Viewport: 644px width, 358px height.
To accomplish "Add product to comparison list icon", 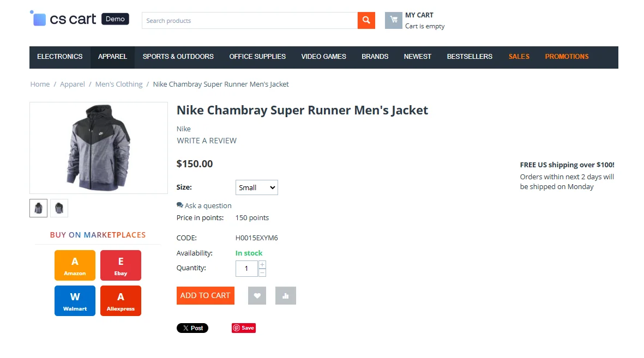I will click(285, 296).
